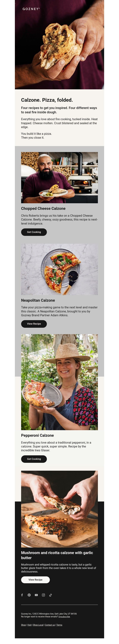Screen dimensions: 119x644
Task: Open the Shop Local footer link
Action: click(38, 625)
